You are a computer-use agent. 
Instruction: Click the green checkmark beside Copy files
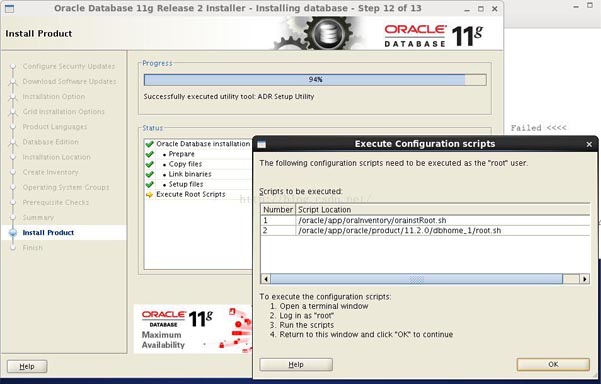coord(149,164)
